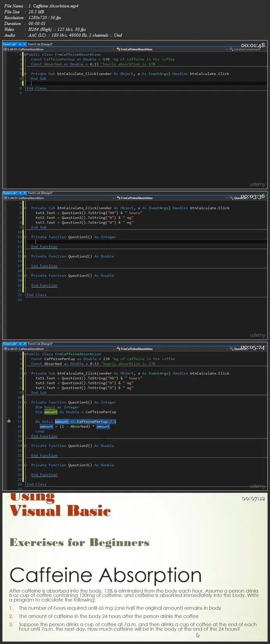Click the file name '1. Caffeine Absorbtion.mp4'

tap(53, 6)
